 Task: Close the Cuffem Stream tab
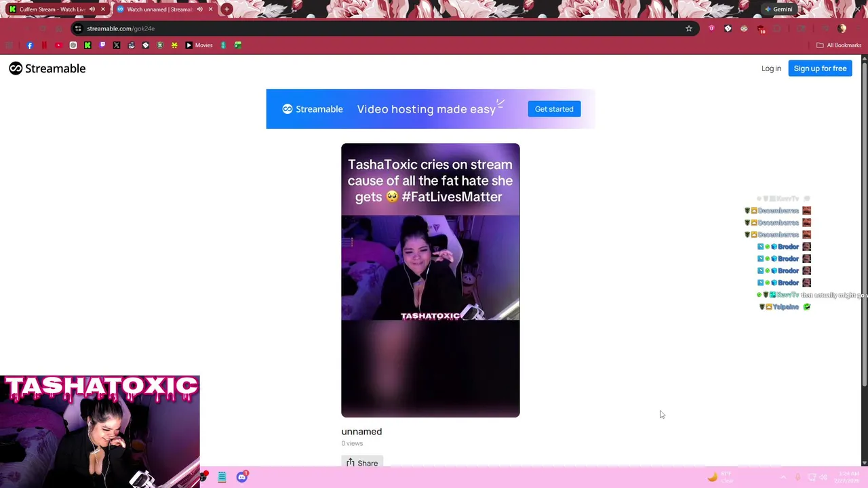103,9
